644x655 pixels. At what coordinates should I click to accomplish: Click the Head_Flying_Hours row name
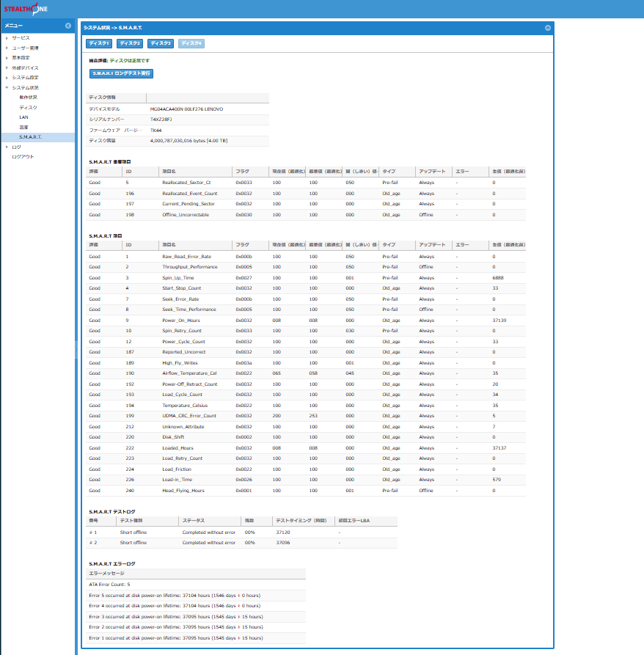point(183,491)
